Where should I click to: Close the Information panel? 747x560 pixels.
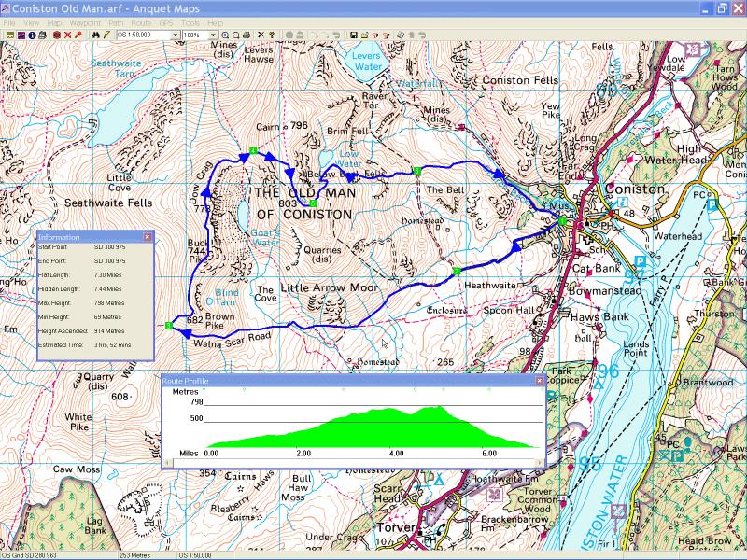coord(148,237)
